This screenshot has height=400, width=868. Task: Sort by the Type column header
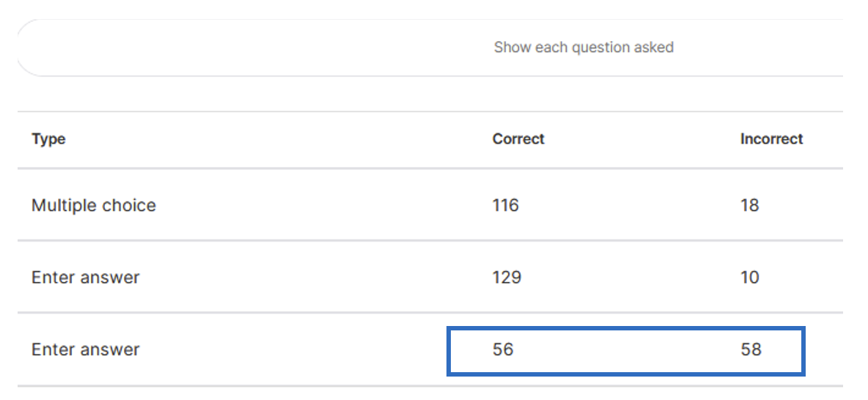click(x=48, y=139)
